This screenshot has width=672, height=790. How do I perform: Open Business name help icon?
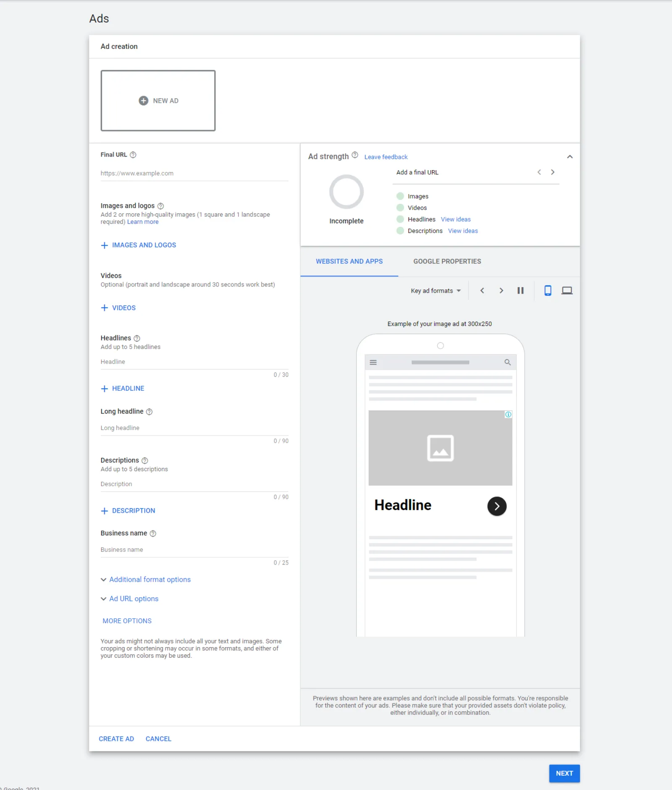153,534
